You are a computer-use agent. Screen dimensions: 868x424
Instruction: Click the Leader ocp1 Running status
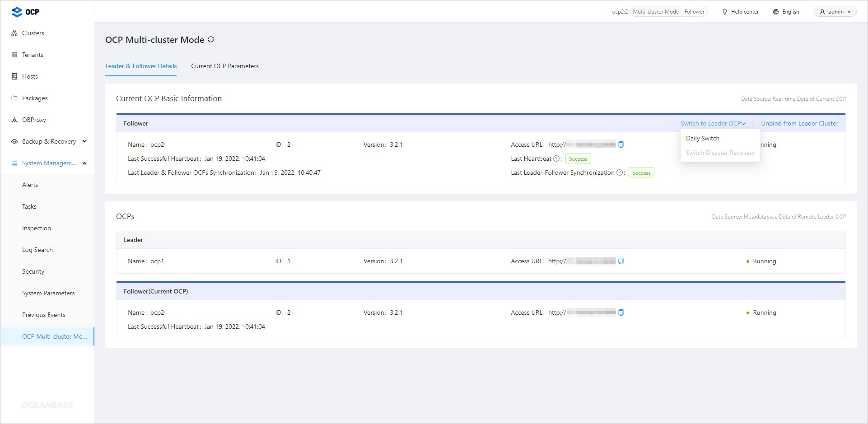point(761,261)
